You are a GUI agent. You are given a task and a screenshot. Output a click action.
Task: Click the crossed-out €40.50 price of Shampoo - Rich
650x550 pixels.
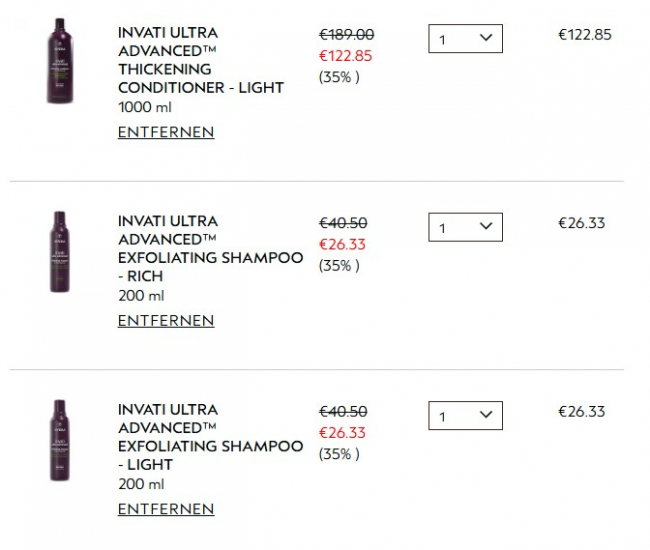[x=342, y=223]
